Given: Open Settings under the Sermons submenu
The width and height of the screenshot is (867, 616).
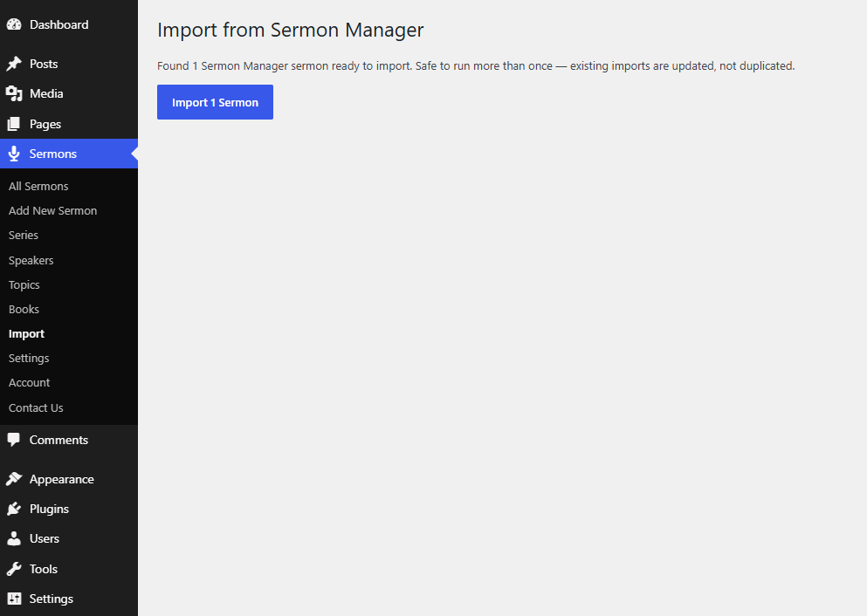Looking at the screenshot, I should (29, 358).
